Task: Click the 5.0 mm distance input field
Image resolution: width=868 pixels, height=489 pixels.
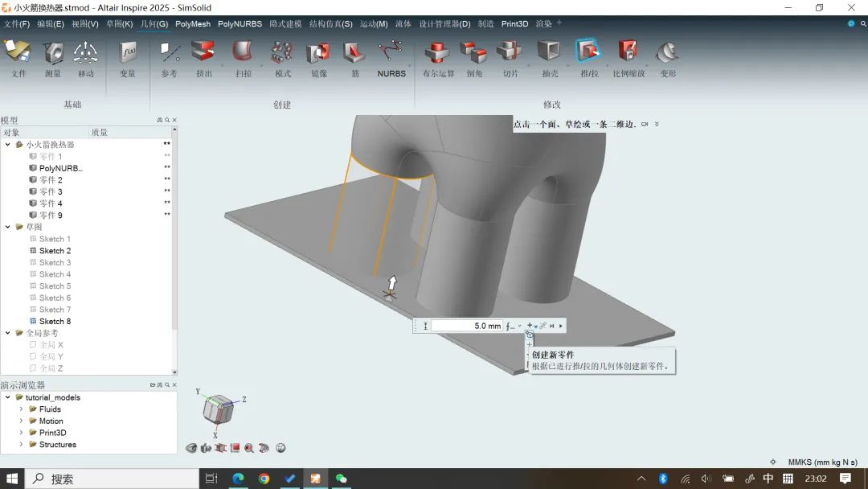Action: point(466,326)
